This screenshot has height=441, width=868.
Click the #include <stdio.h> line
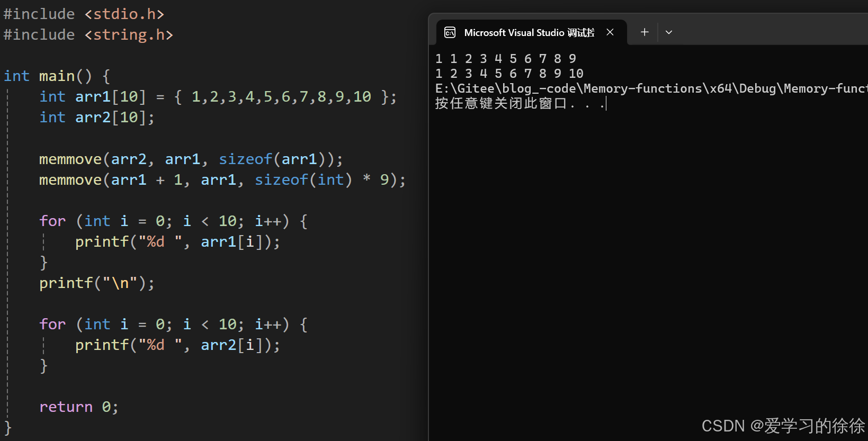[x=84, y=14]
